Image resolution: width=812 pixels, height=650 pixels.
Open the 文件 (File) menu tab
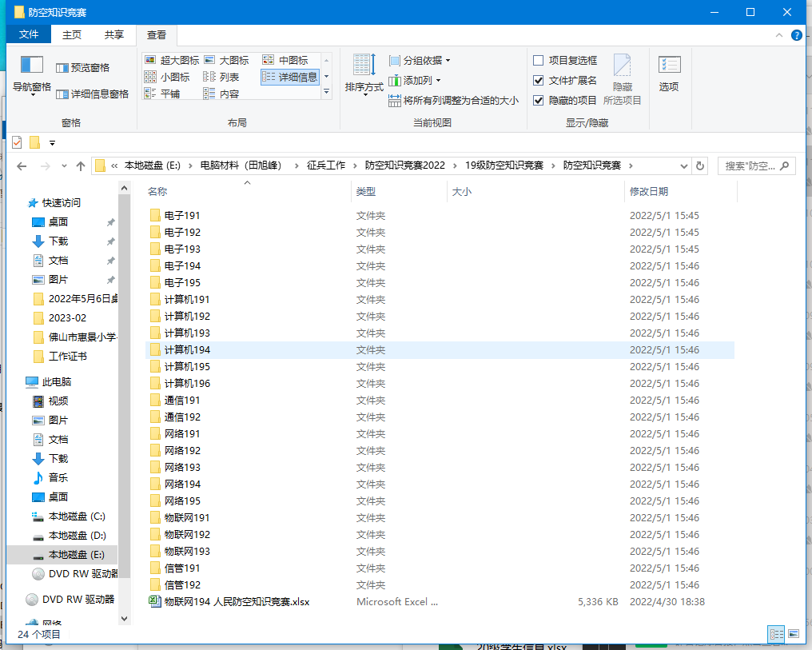29,34
